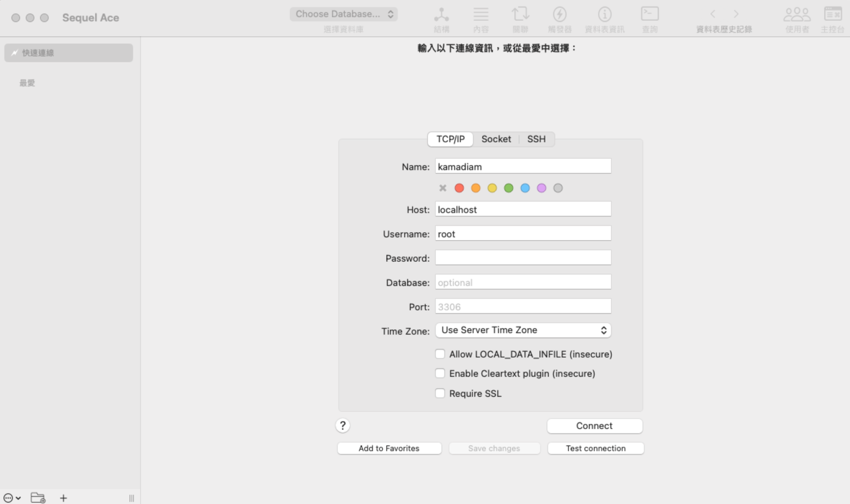
Task: Switch to the Socket tab
Action: pyautogui.click(x=496, y=139)
